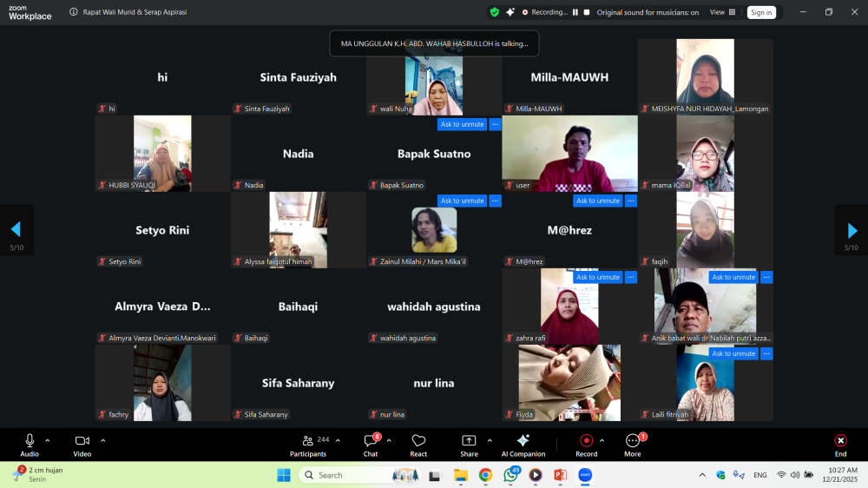Click wahidah agustina name tile
The height and width of the screenshot is (488, 868).
click(x=434, y=307)
